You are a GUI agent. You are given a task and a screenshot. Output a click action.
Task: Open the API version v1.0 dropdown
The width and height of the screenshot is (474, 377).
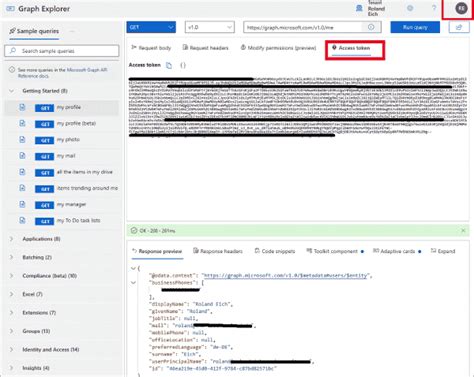pos(210,27)
